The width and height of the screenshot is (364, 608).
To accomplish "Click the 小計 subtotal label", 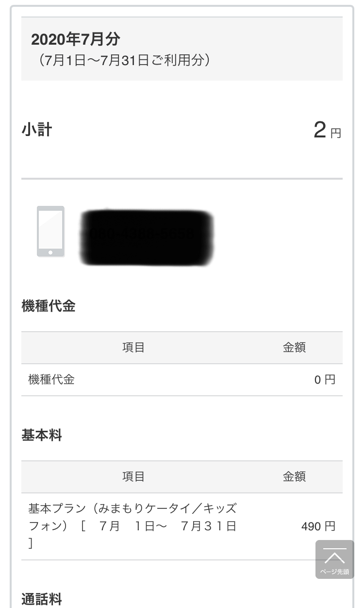I will tap(36, 130).
